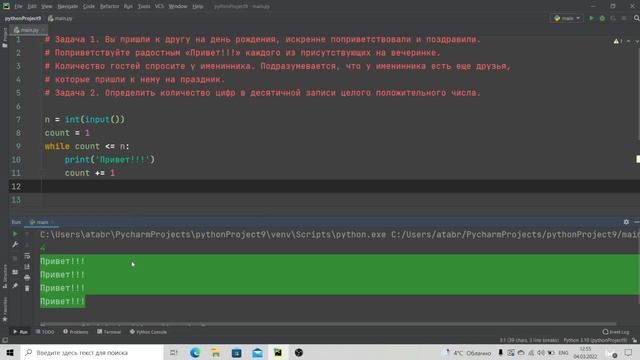This screenshot has width=640, height=360.
Task: Click the down arrow in Run panel
Action: coord(27,244)
